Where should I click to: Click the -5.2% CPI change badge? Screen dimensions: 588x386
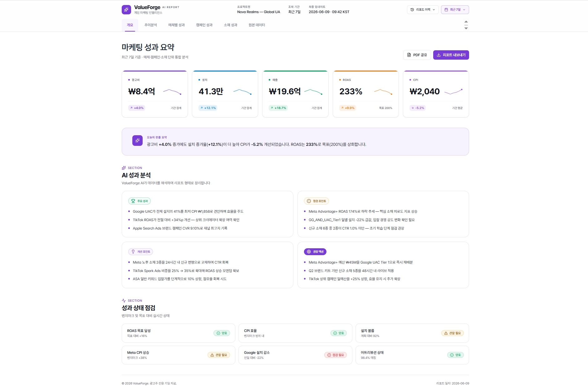tap(418, 108)
